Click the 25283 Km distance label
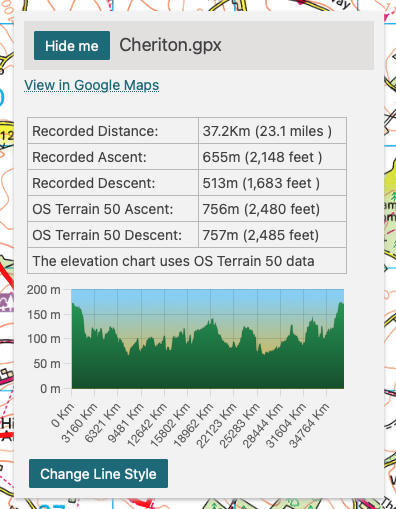396x509 pixels. click(240, 425)
